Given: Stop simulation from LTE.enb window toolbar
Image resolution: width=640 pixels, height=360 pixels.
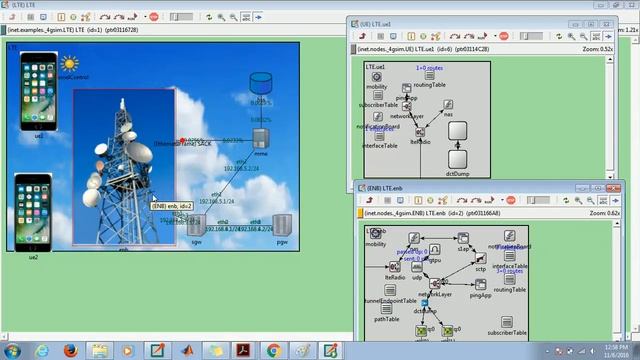Looking at the screenshot, I should (x=511, y=200).
